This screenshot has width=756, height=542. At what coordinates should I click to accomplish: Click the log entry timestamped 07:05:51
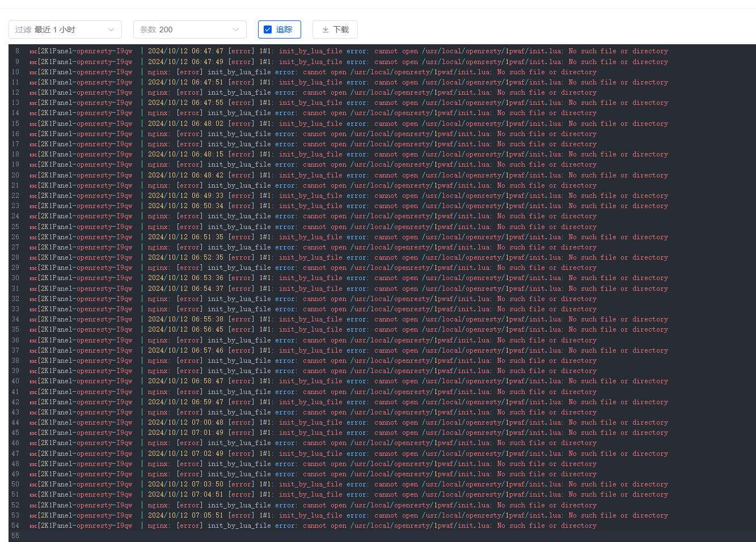pos(349,515)
